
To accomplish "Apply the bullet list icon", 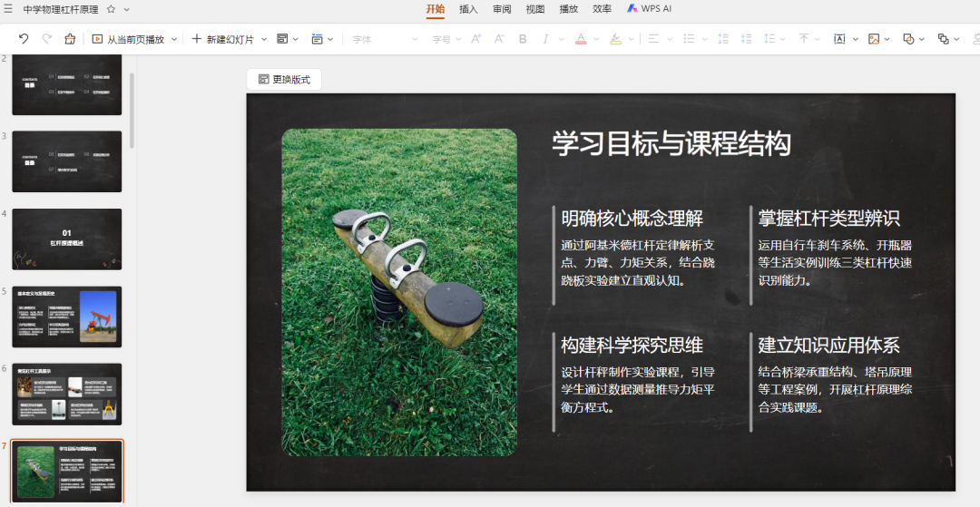I will point(689,39).
